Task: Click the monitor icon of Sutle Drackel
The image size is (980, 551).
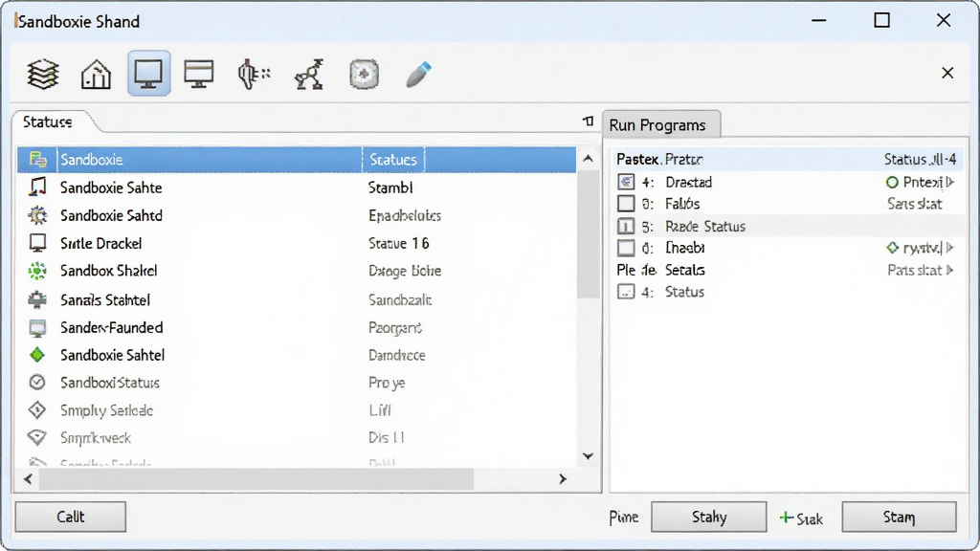Action: (37, 243)
